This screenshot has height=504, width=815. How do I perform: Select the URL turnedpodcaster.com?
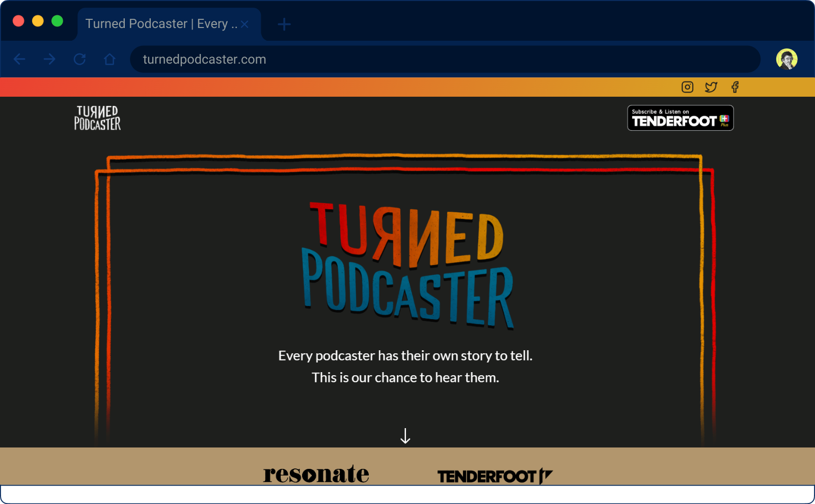pos(204,59)
